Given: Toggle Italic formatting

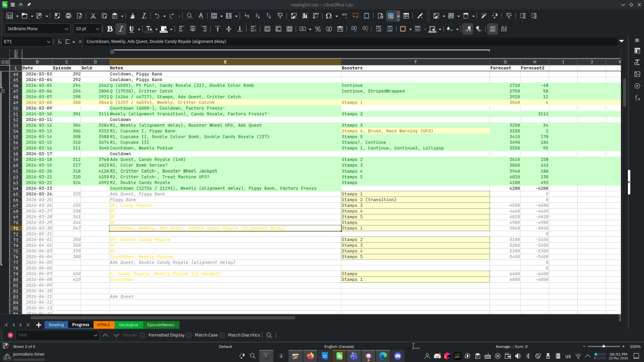Looking at the screenshot, I should coord(121,29).
